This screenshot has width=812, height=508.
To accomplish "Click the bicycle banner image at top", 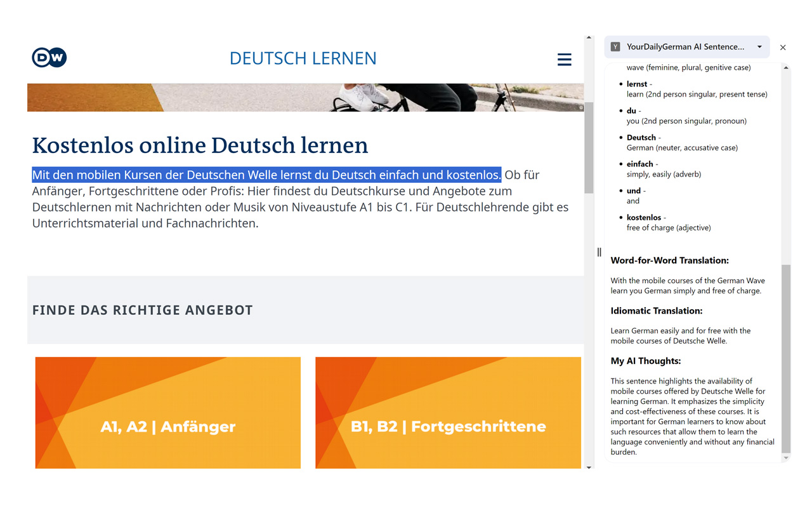I will [x=304, y=97].
